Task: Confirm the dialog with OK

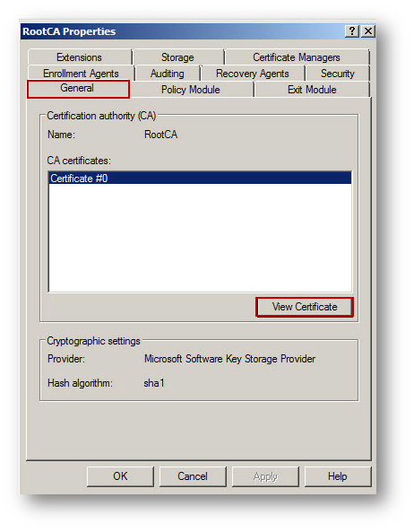Action: pos(120,476)
